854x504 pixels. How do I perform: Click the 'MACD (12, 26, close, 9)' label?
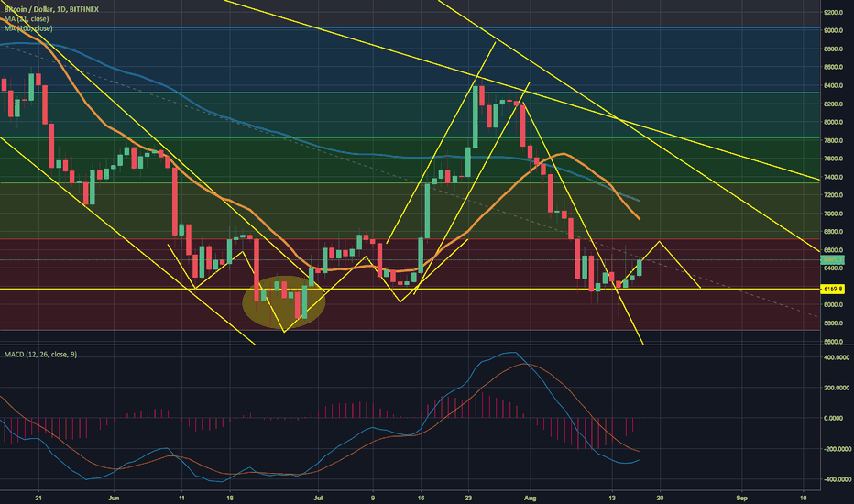click(40, 354)
